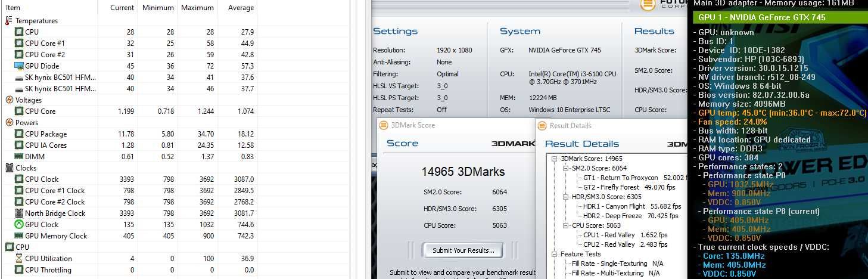Collapse the HDR/SM3.0 Score: 6305 node
This screenshot has width=868, height=279.
click(x=565, y=197)
